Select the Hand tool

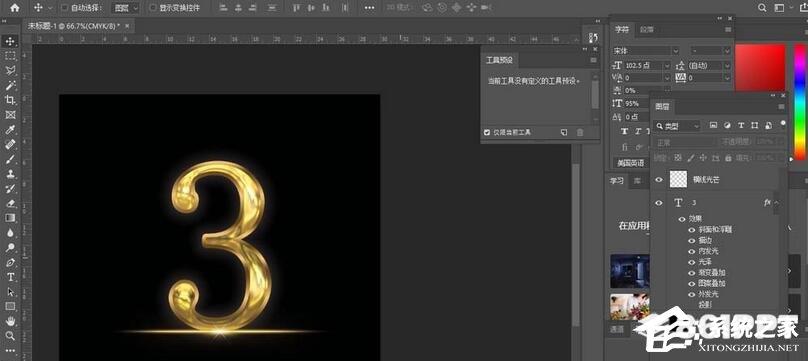[x=10, y=321]
